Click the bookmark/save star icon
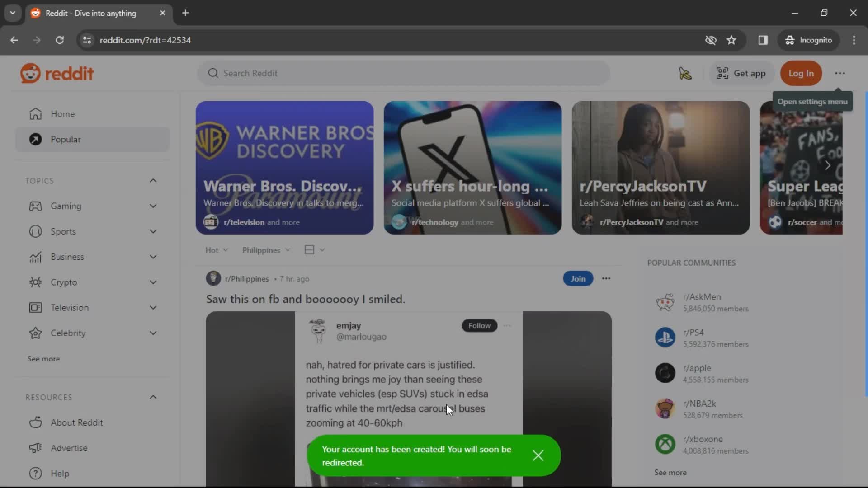 [731, 40]
